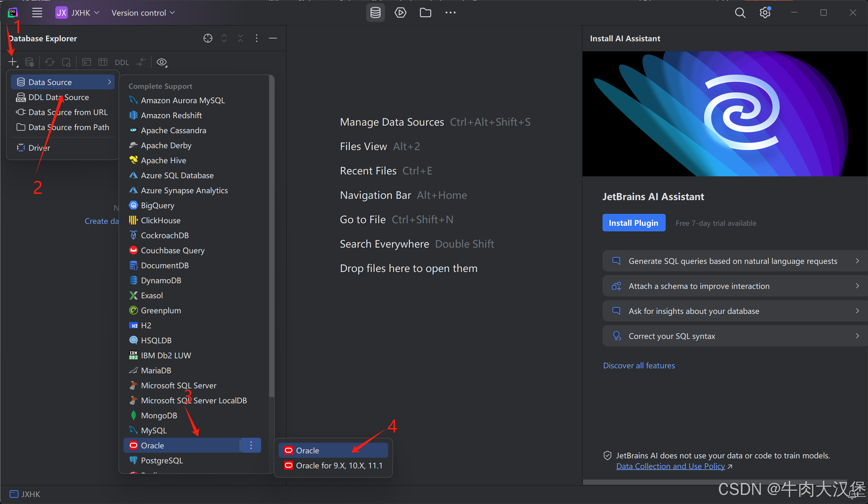The image size is (868, 504).
Task: Open the Files folder icon in the title bar
Action: [x=425, y=13]
